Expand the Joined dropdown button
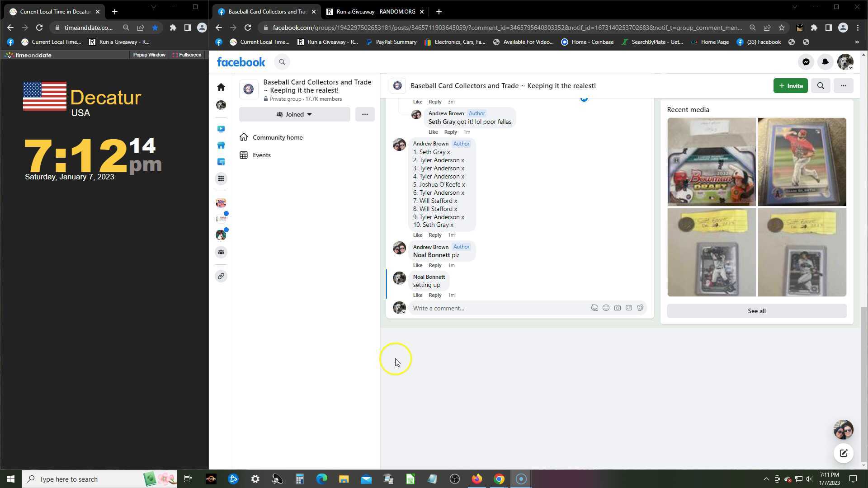 (294, 114)
